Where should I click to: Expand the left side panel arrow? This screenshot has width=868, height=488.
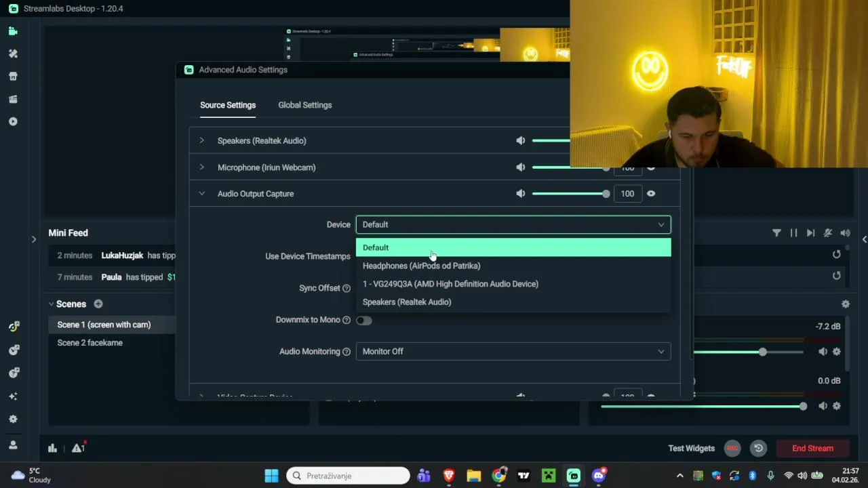[x=34, y=239]
